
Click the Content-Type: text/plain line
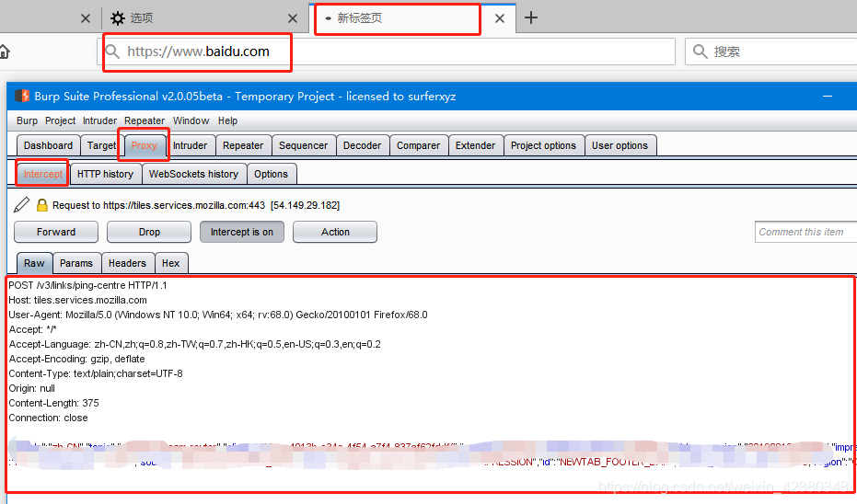(96, 374)
